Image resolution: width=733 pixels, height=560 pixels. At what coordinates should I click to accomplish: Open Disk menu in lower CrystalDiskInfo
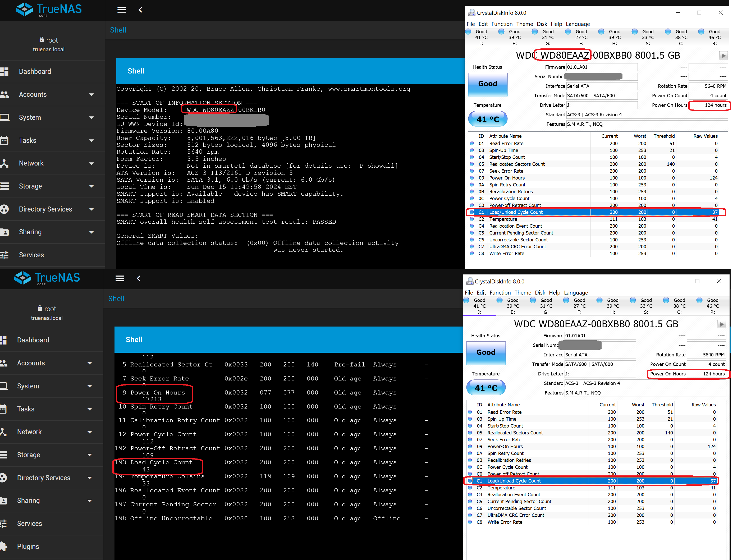(x=540, y=293)
